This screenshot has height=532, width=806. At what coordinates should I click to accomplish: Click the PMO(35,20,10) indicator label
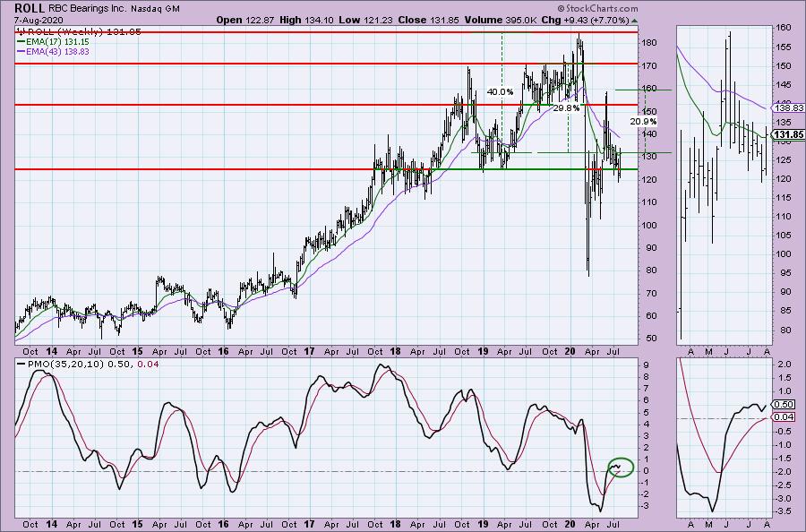pos(65,365)
